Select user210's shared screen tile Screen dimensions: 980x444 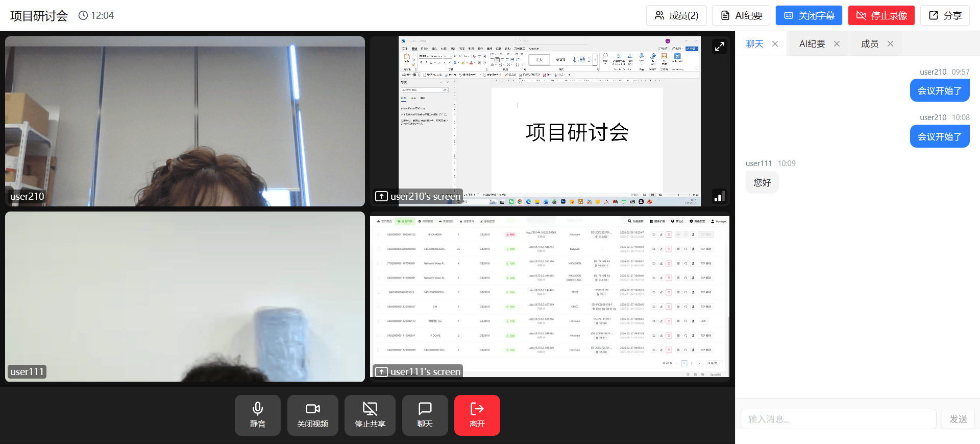coord(550,121)
